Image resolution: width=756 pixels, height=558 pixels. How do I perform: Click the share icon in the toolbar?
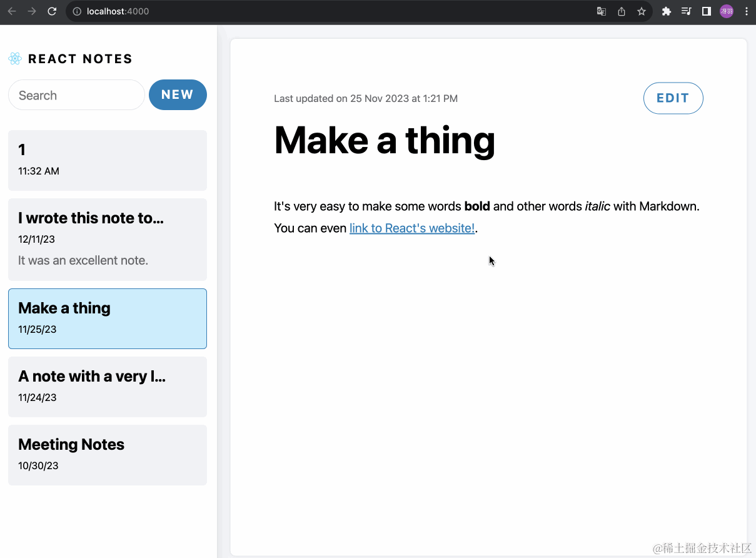[x=621, y=11]
